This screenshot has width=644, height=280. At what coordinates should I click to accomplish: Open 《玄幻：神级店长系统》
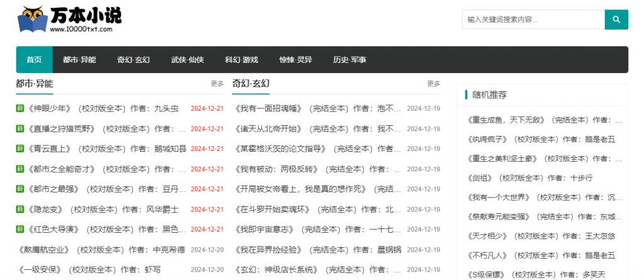317,270
